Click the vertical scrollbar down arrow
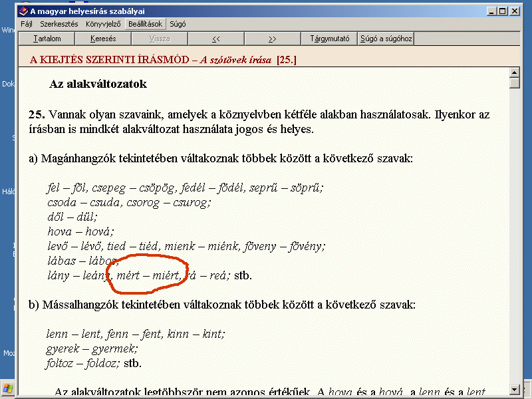This screenshot has height=399, width=532. (515, 390)
